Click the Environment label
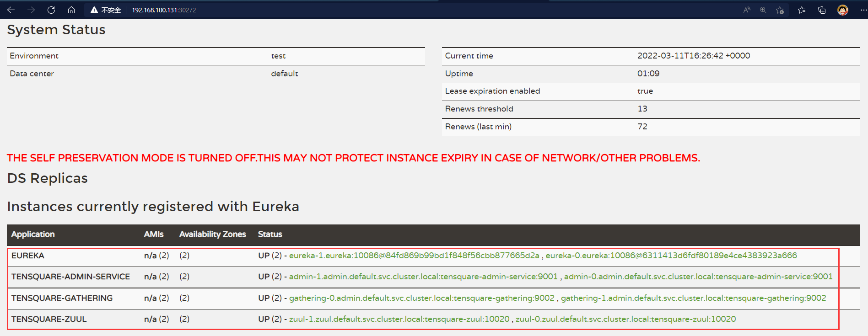The height and width of the screenshot is (336, 868). [x=34, y=56]
